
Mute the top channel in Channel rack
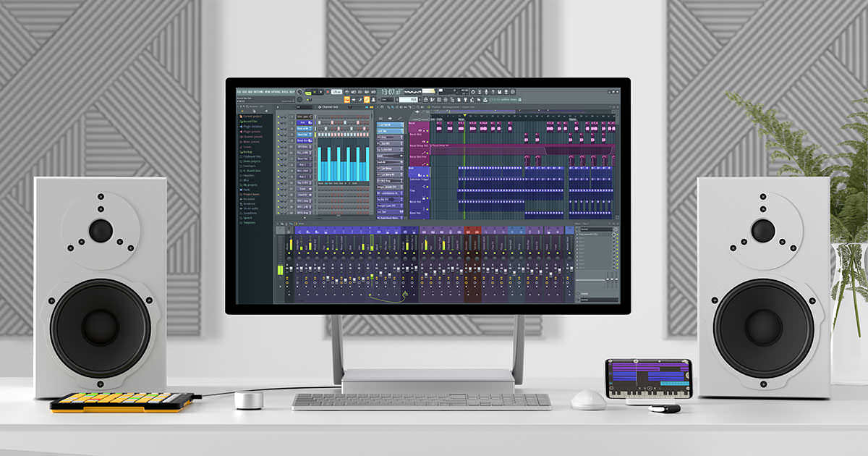click(x=278, y=117)
